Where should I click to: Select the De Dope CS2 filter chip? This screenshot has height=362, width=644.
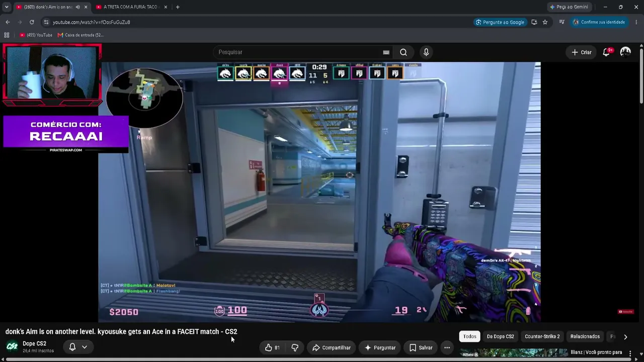(501, 336)
